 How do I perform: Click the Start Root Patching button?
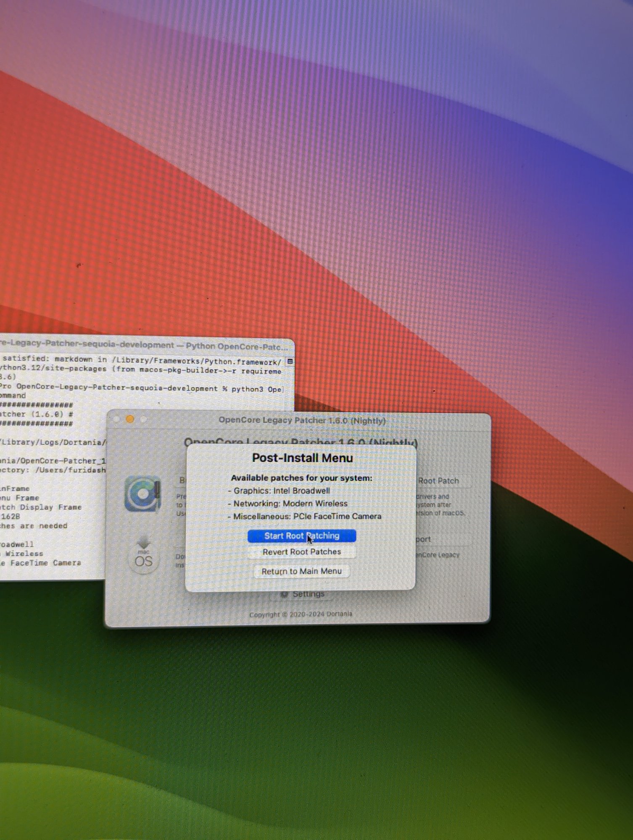coord(302,536)
